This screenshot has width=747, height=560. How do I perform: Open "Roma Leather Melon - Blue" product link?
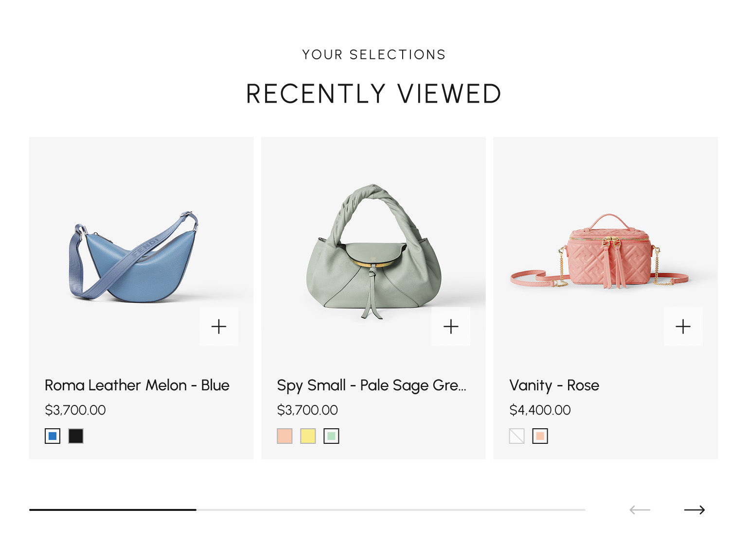point(137,385)
